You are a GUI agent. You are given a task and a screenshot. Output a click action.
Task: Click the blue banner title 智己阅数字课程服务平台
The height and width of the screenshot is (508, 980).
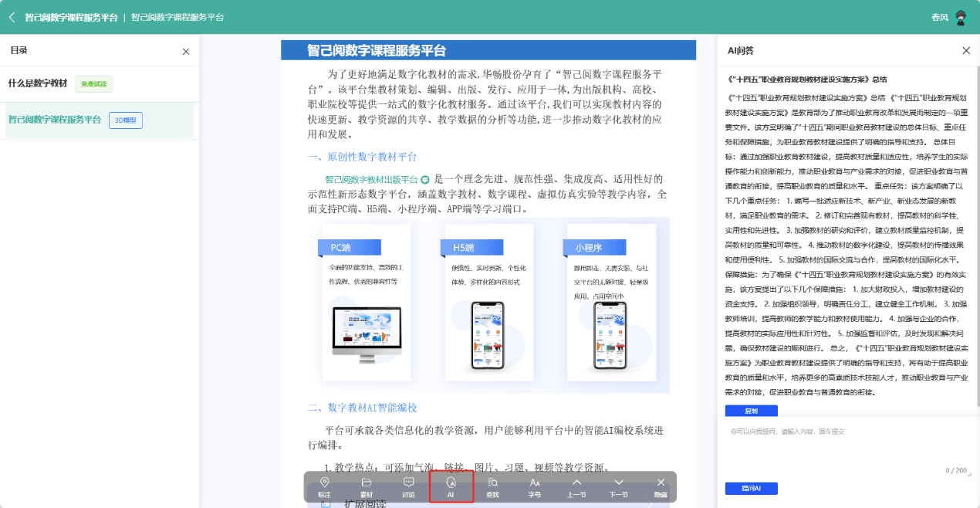(377, 51)
